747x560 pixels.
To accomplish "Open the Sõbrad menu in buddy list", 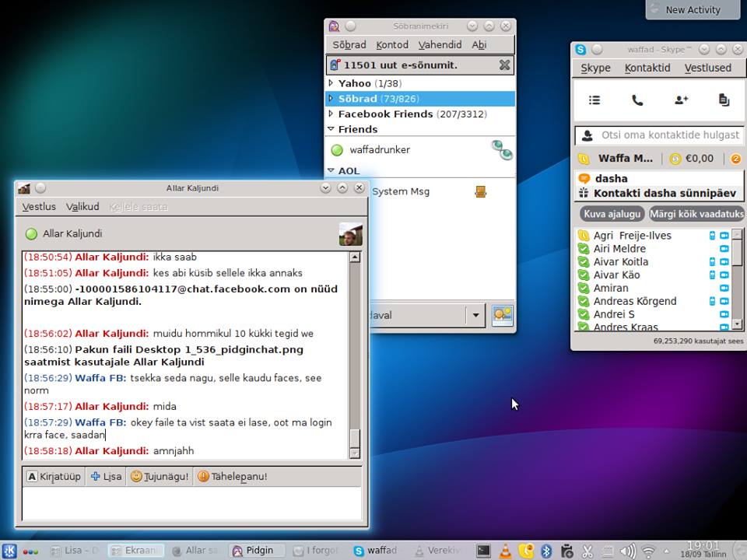I will [x=349, y=45].
